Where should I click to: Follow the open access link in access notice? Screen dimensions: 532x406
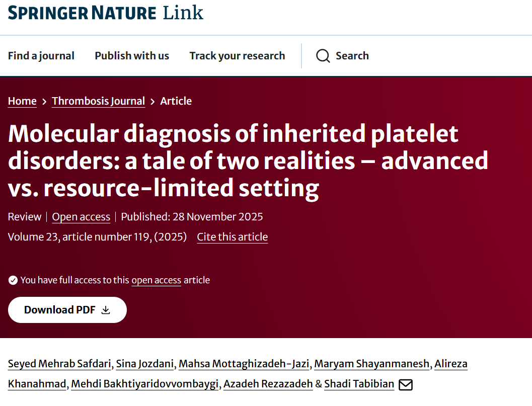click(x=156, y=280)
